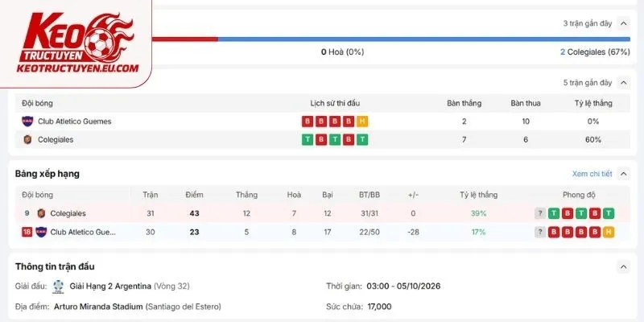
Task: Click Guemes points value 23
Action: coord(194,232)
